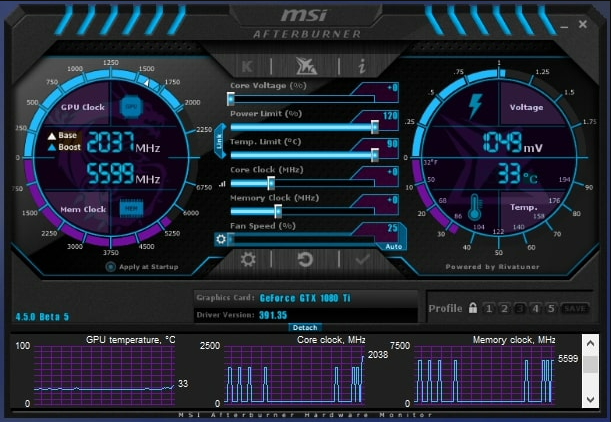Reset settings with circular arrow icon

(305, 259)
